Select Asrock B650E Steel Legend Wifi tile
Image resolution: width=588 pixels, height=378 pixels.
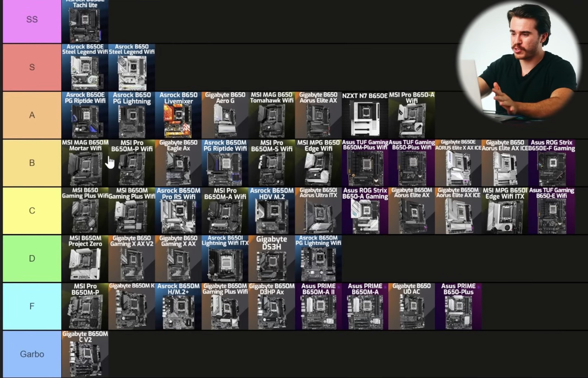pyautogui.click(x=85, y=67)
